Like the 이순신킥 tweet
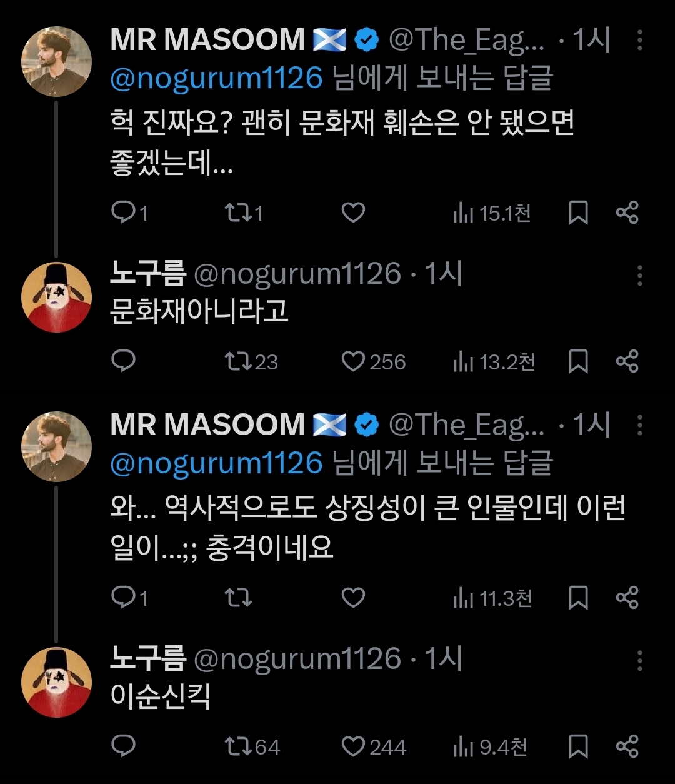This screenshot has height=784, width=675. pyautogui.click(x=353, y=746)
